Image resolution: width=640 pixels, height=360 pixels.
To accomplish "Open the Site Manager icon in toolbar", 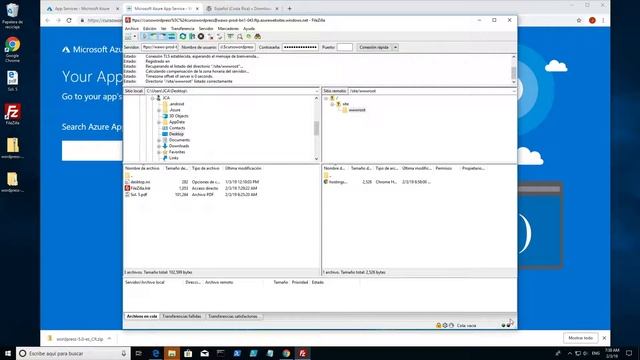I will point(128,37).
